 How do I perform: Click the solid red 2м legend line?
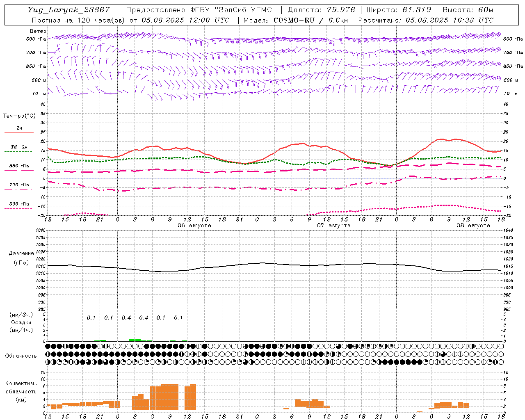click(19, 133)
